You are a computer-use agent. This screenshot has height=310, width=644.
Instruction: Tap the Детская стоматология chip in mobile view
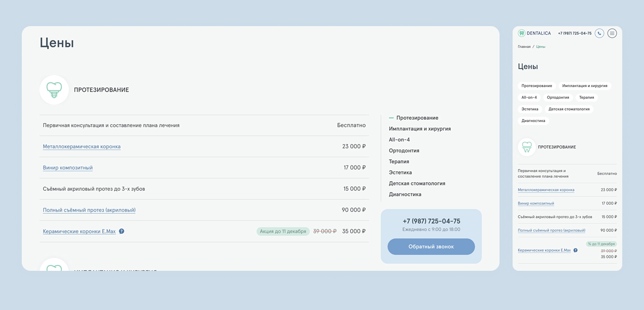(x=569, y=109)
